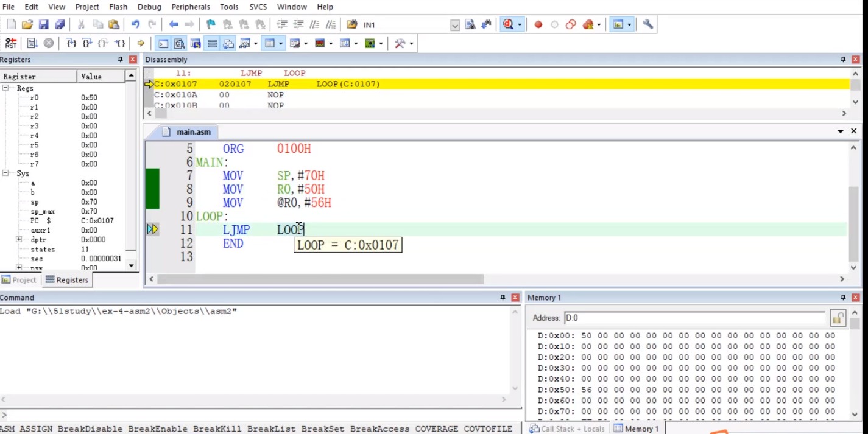Toggle auto-hide pin on Disassembly panel
Screen dimensions: 868x434
tap(843, 60)
